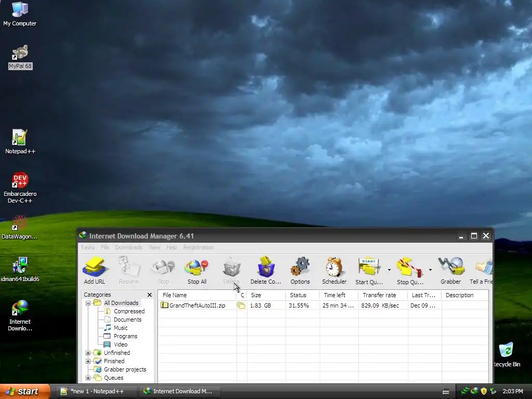532x399 pixels.
Task: Open the Windows Start button
Action: point(25,391)
